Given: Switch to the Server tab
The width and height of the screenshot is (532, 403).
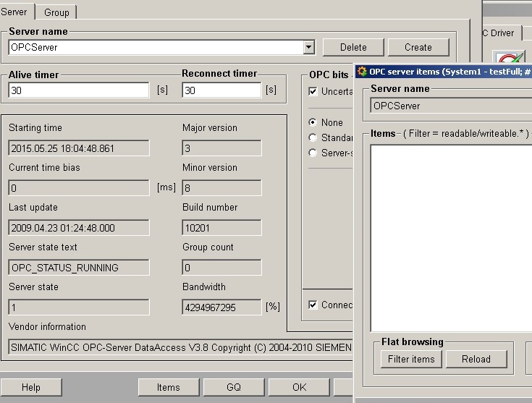Looking at the screenshot, I should (14, 12).
